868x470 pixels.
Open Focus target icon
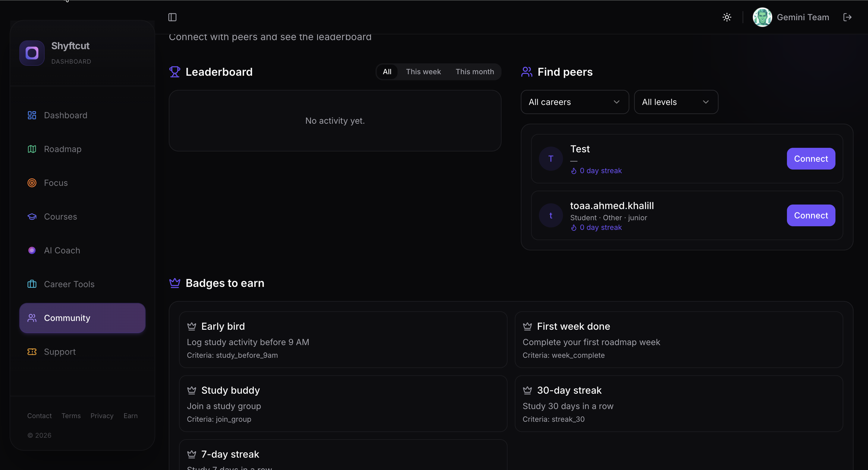point(32,183)
